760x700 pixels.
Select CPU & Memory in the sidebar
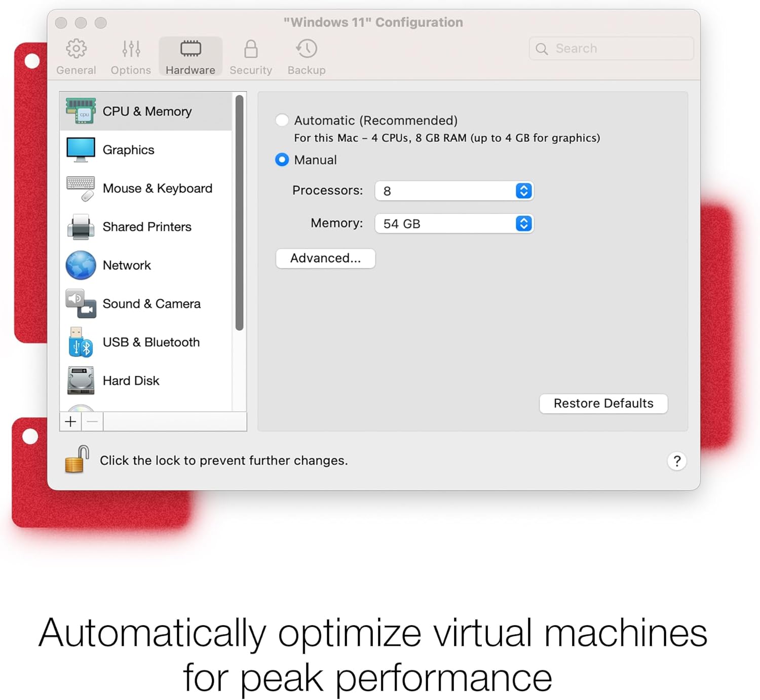point(146,111)
